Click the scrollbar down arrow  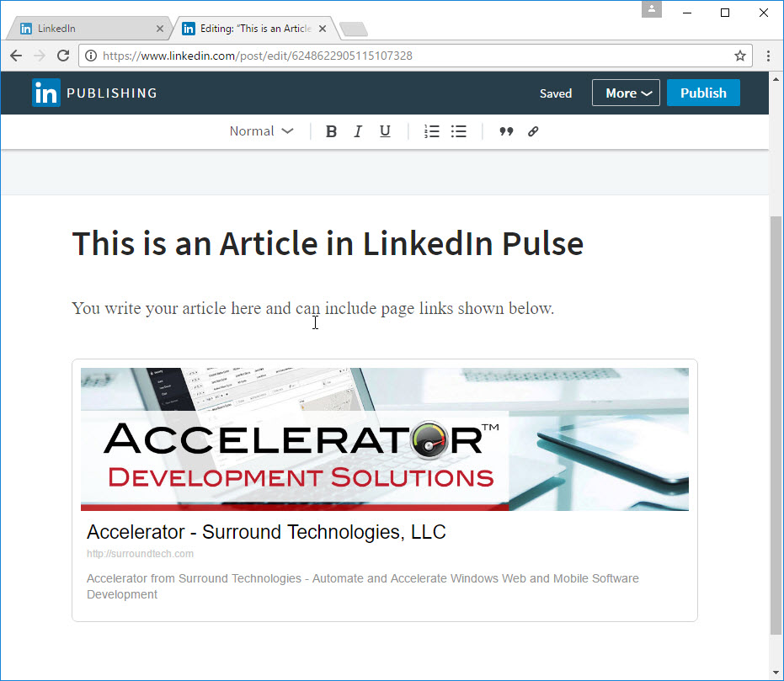coord(776,673)
